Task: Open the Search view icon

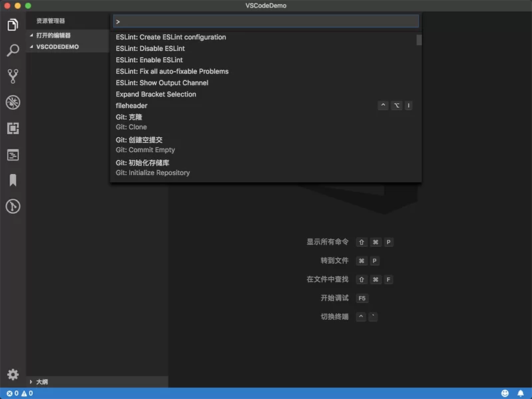Action: point(13,50)
